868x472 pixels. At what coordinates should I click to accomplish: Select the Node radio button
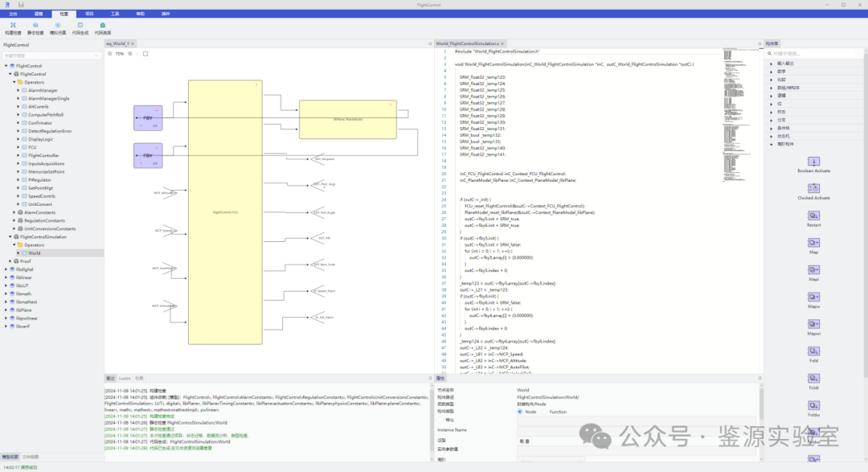point(519,412)
